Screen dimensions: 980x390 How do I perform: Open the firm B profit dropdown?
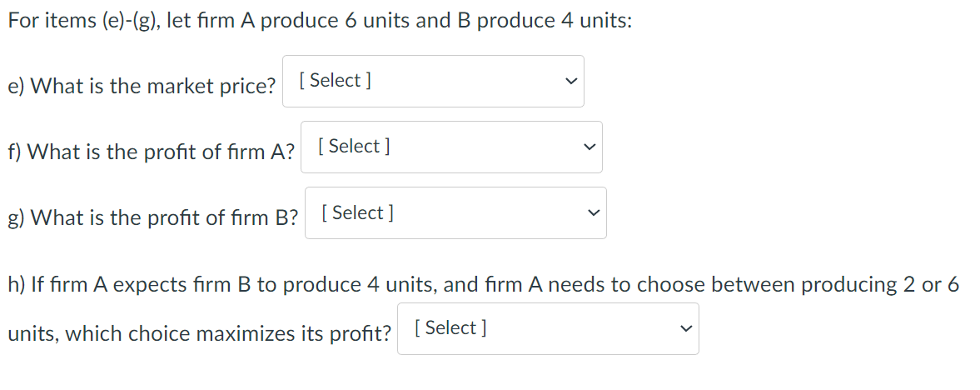pos(455,213)
